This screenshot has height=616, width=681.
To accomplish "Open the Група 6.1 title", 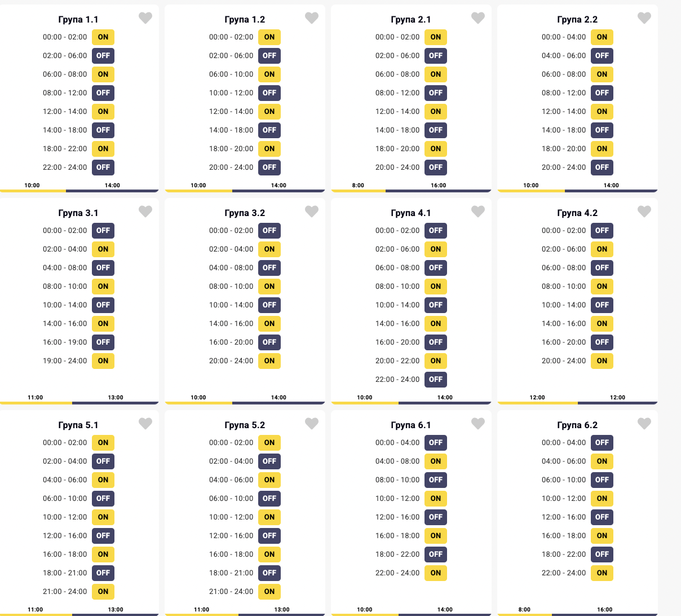I will (411, 425).
